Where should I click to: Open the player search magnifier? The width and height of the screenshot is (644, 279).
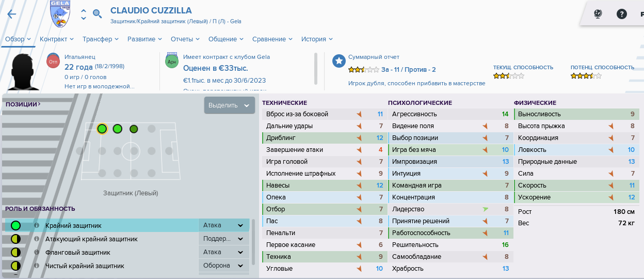[x=97, y=14]
